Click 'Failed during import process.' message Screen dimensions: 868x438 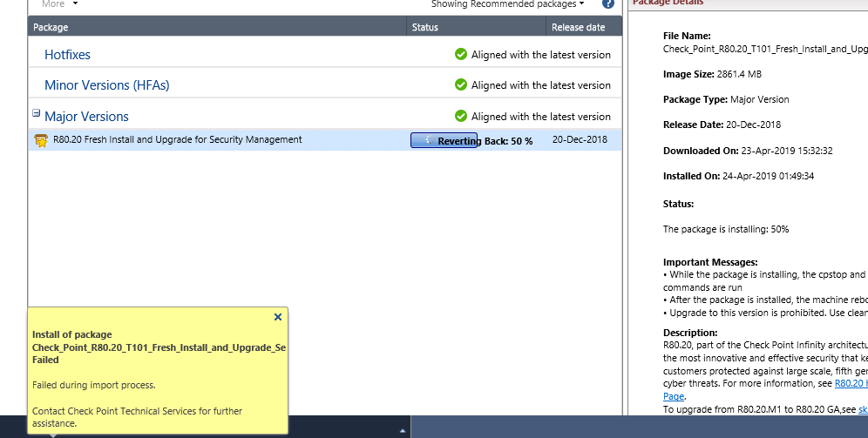pyautogui.click(x=94, y=385)
